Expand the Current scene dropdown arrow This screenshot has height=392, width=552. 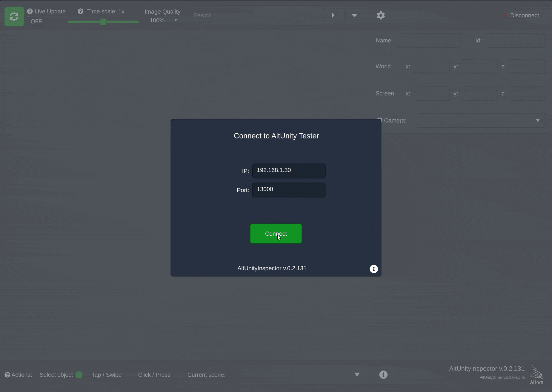pyautogui.click(x=357, y=375)
